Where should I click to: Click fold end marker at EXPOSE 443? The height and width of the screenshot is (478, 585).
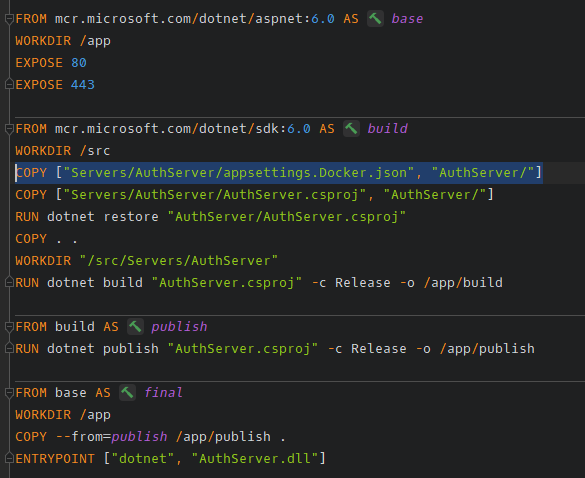tap(9, 84)
